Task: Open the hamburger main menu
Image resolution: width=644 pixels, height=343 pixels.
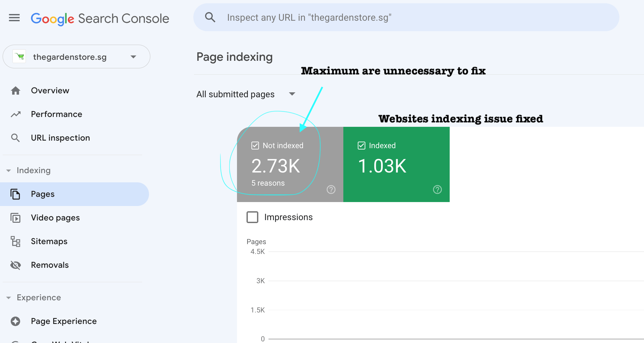Action: tap(14, 18)
